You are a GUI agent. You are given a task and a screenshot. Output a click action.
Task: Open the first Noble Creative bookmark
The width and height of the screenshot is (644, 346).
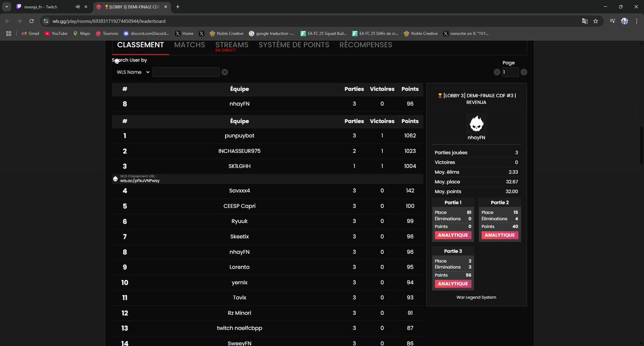click(x=226, y=33)
